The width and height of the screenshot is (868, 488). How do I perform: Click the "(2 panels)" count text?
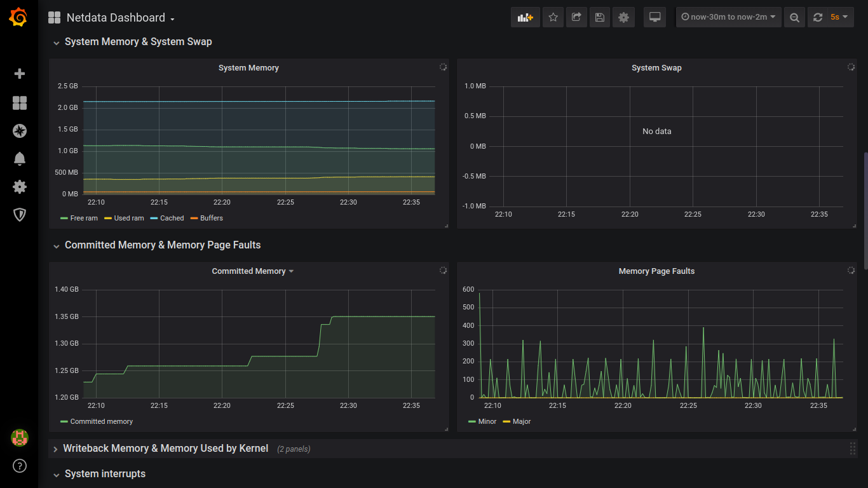click(294, 449)
